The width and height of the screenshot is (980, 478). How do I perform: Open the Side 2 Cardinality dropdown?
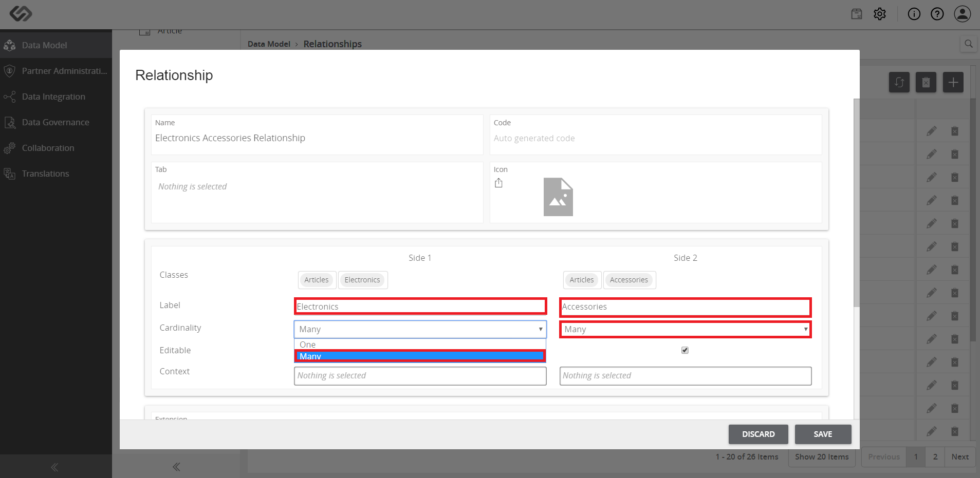(686, 329)
